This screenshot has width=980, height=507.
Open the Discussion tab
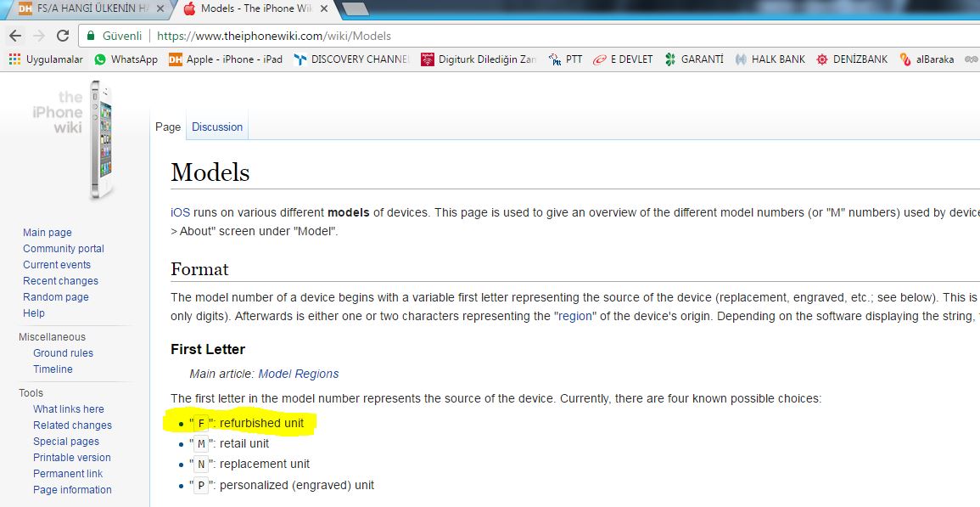(x=217, y=127)
